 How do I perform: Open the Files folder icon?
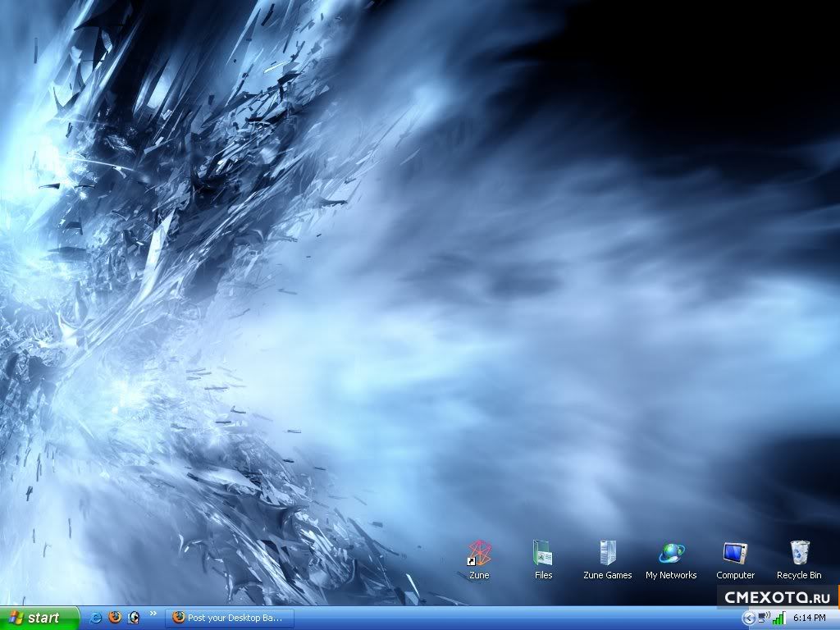coord(543,554)
